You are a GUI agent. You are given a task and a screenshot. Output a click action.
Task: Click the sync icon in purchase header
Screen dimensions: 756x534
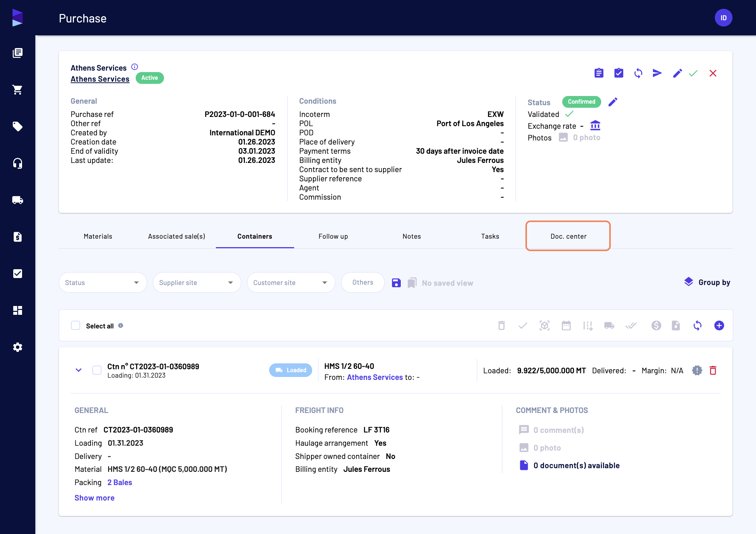tap(638, 73)
